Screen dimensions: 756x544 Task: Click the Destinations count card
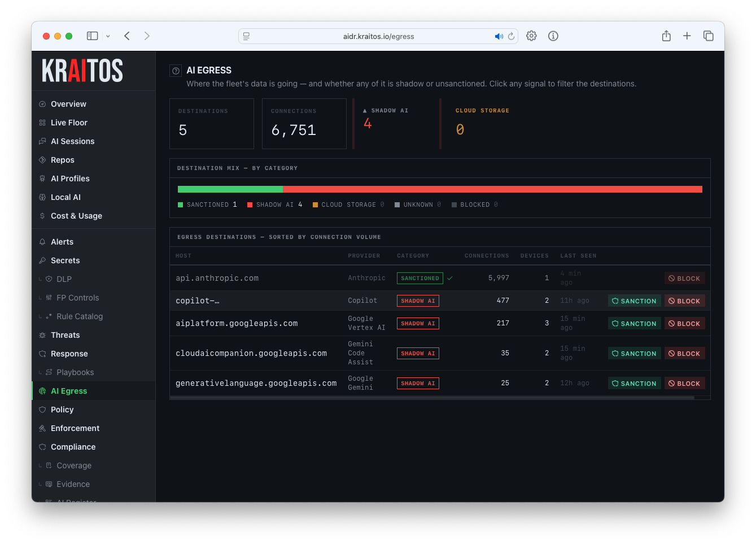coord(212,124)
